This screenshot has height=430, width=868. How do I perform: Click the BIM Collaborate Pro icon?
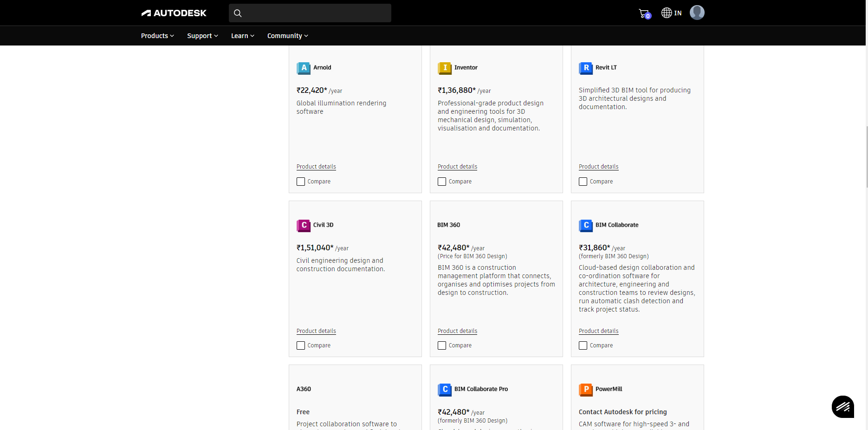445,390
